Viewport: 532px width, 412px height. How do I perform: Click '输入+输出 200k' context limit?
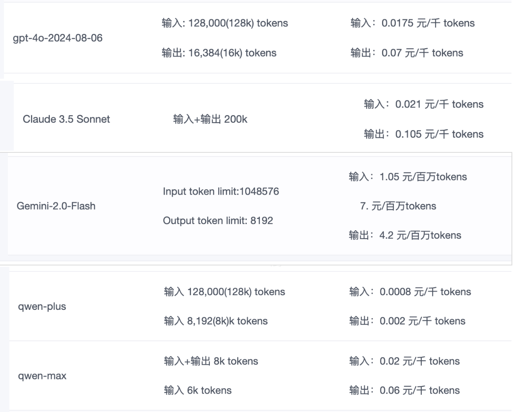click(x=210, y=119)
